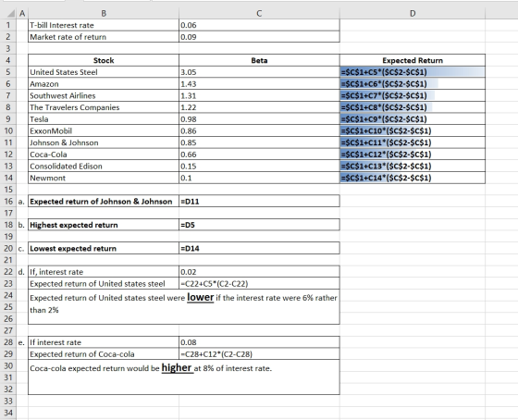This screenshot has height=420, width=518.
Task: Select the =C22+C5*(C2-C22) formula cell
Action: click(259, 283)
